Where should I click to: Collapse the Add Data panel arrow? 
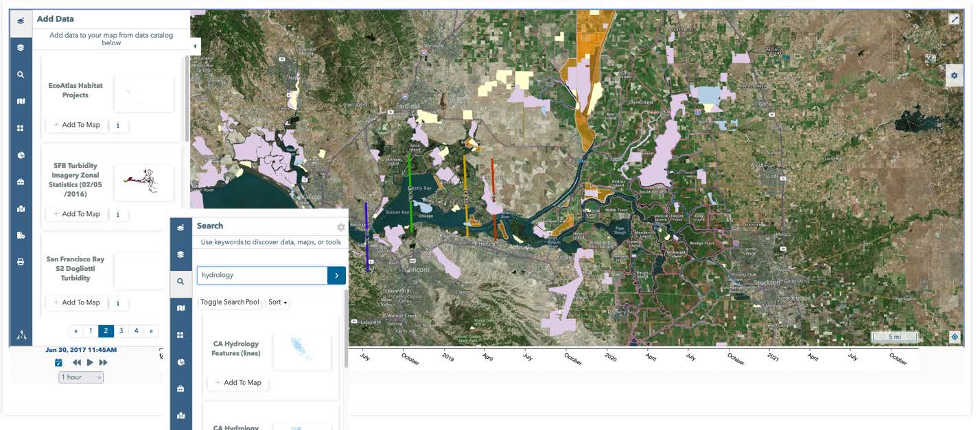pyautogui.click(x=195, y=46)
